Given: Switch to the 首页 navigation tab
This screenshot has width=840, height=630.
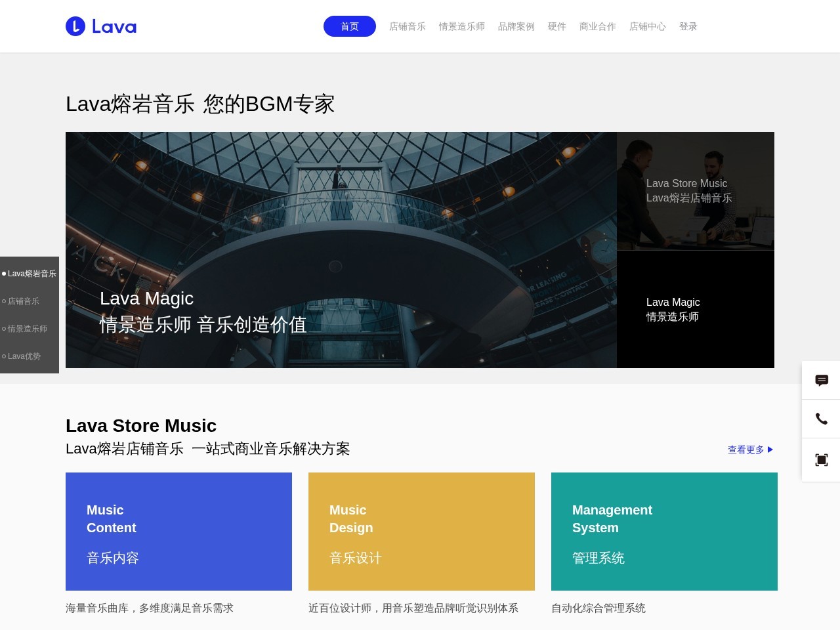Looking at the screenshot, I should click(x=349, y=26).
